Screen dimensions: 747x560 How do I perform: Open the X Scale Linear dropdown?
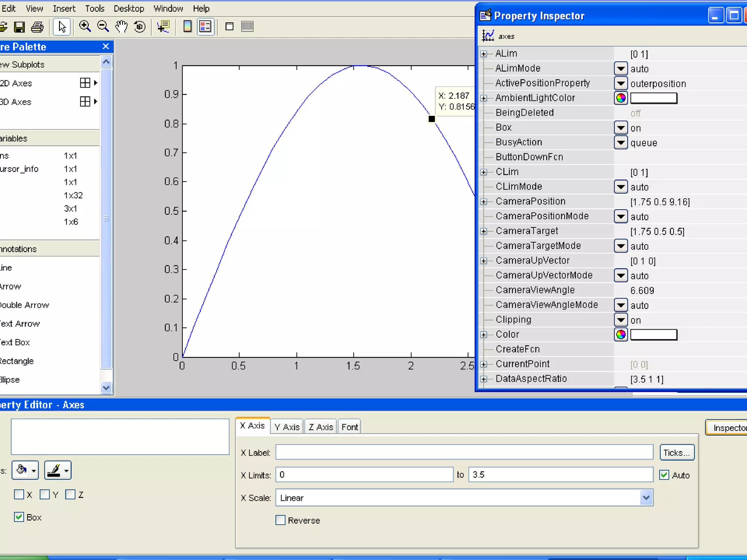tap(646, 498)
